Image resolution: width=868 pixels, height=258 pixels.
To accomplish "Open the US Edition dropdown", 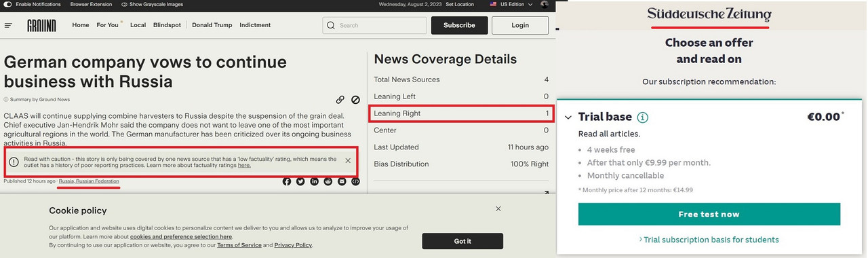I will [512, 4].
